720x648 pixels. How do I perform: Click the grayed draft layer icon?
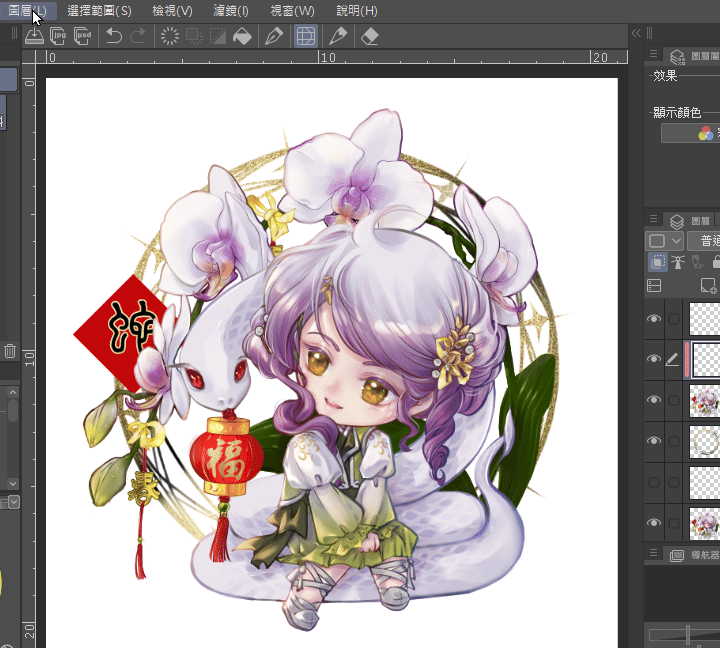(698, 262)
